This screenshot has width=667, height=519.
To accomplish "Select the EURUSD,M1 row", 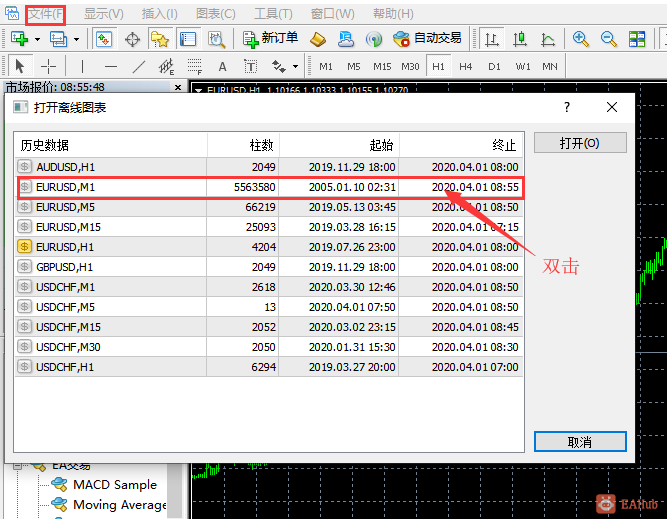I will [269, 187].
